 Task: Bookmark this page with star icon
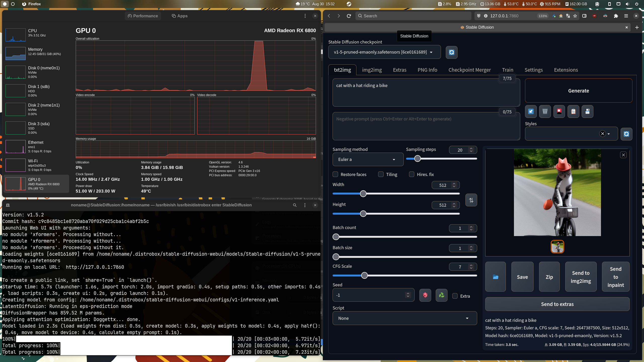click(575, 16)
